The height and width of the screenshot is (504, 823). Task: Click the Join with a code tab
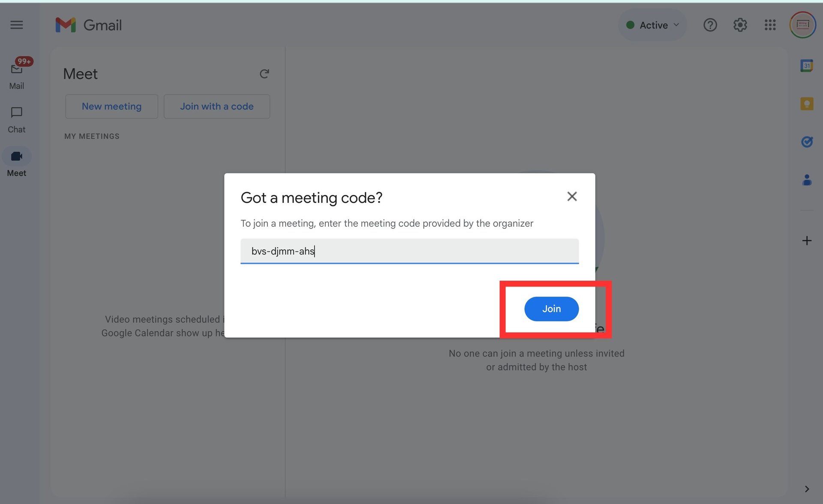pyautogui.click(x=216, y=106)
